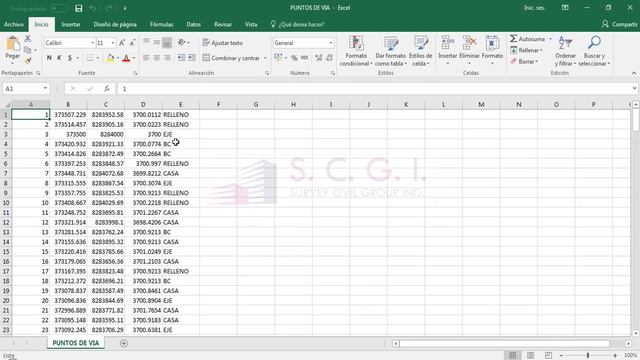The image size is (640, 360).
Task: Click the Format Painter brush icon
Action: pyautogui.click(x=27, y=60)
